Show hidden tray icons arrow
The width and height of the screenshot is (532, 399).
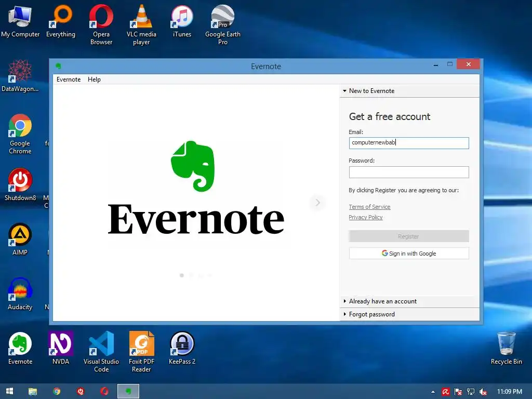click(433, 392)
